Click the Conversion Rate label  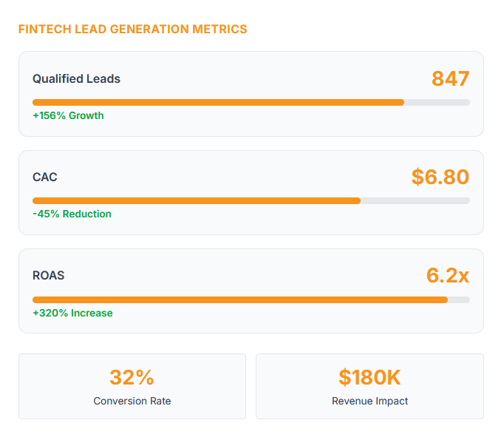click(x=132, y=401)
